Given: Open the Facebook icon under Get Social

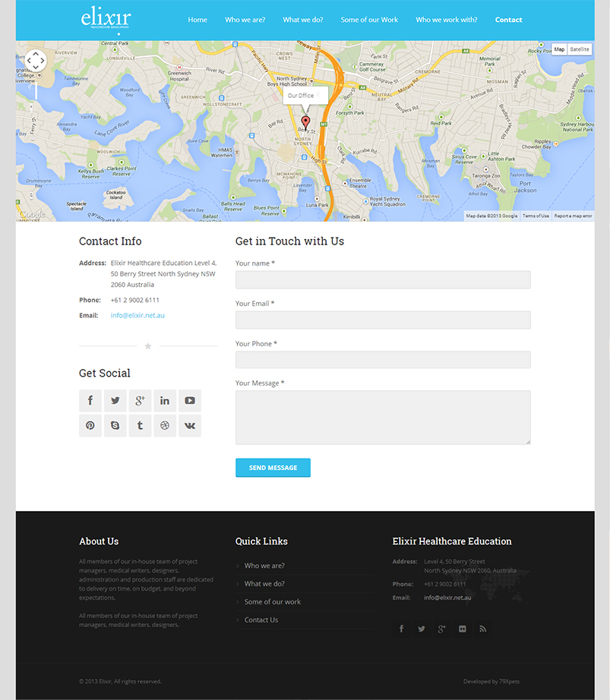Looking at the screenshot, I should [90, 400].
